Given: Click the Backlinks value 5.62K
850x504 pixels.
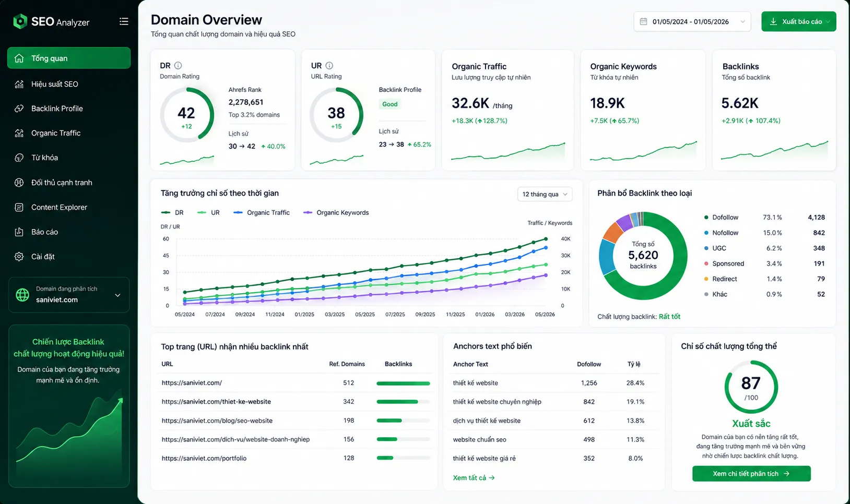Looking at the screenshot, I should coord(740,103).
